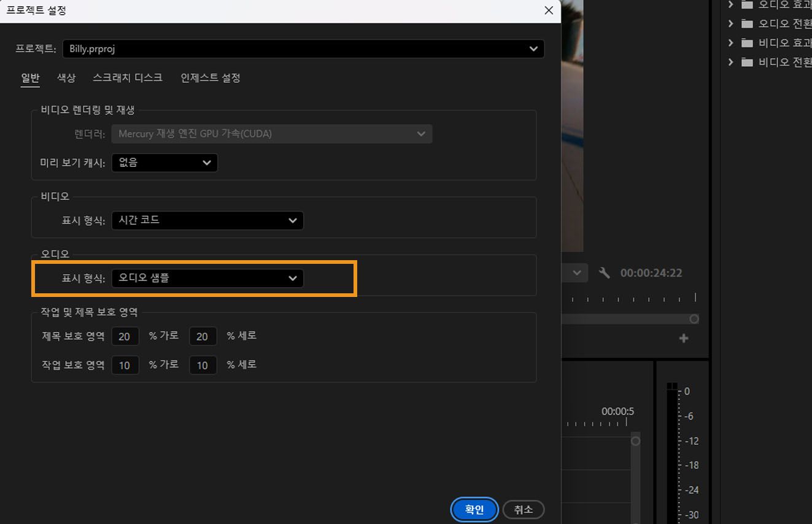Screen dimensions: 812x524
Task: Open the 인제스트 설정 tab
Action: tap(211, 78)
